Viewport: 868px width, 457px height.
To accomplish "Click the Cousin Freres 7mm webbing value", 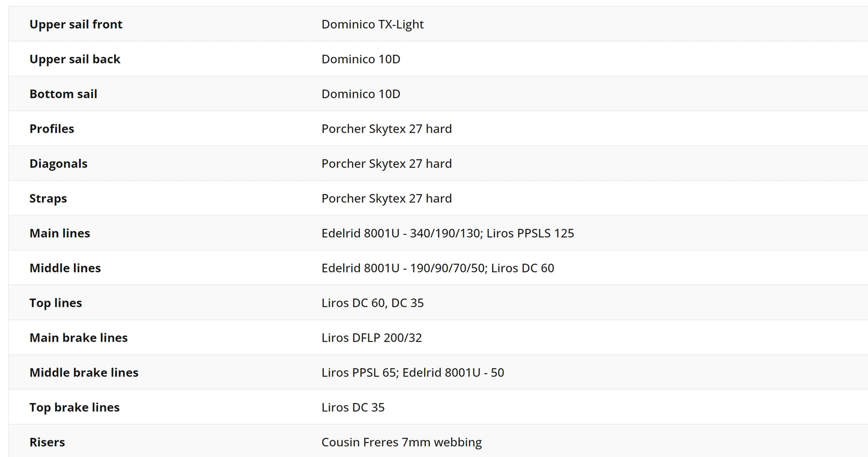I will coord(401,442).
